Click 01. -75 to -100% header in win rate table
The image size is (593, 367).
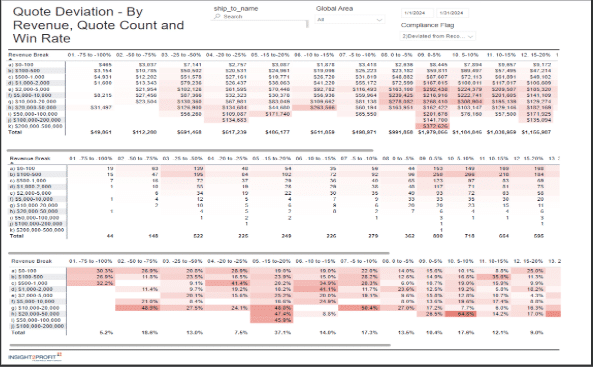tap(90, 261)
